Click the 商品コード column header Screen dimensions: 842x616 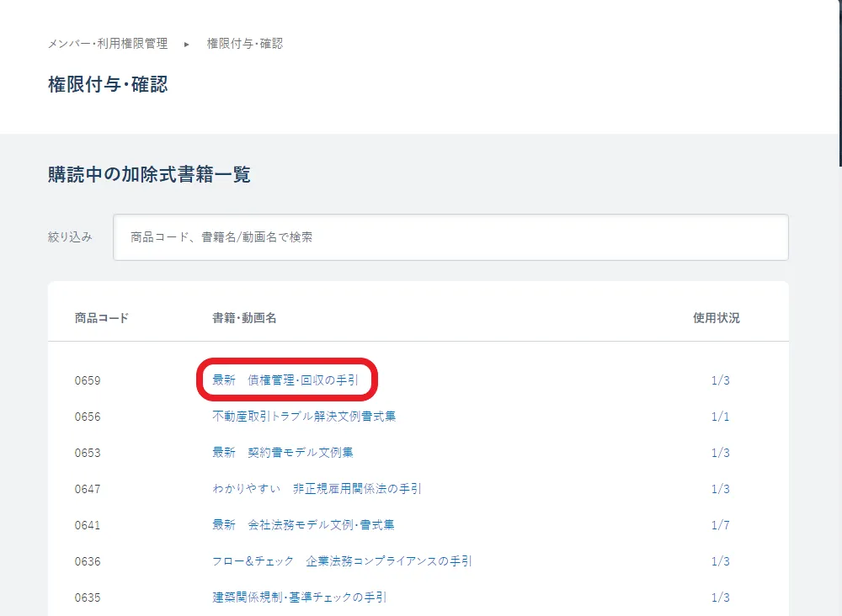click(102, 318)
